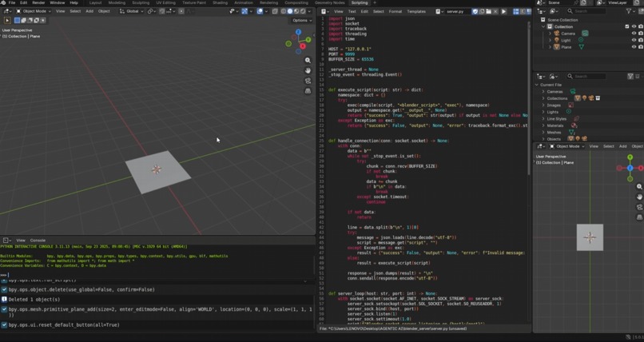Click green Y axis on right viewport gizmo
This screenshot has width=644, height=342.
point(630,157)
